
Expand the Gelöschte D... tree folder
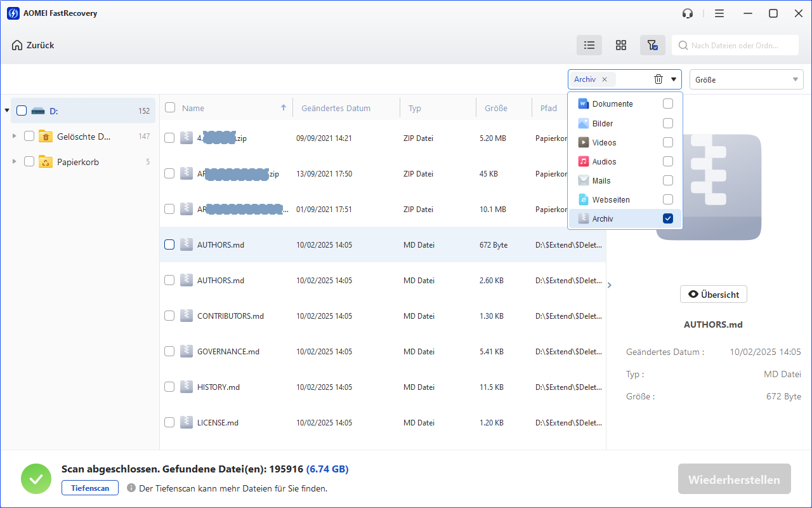[x=15, y=136]
